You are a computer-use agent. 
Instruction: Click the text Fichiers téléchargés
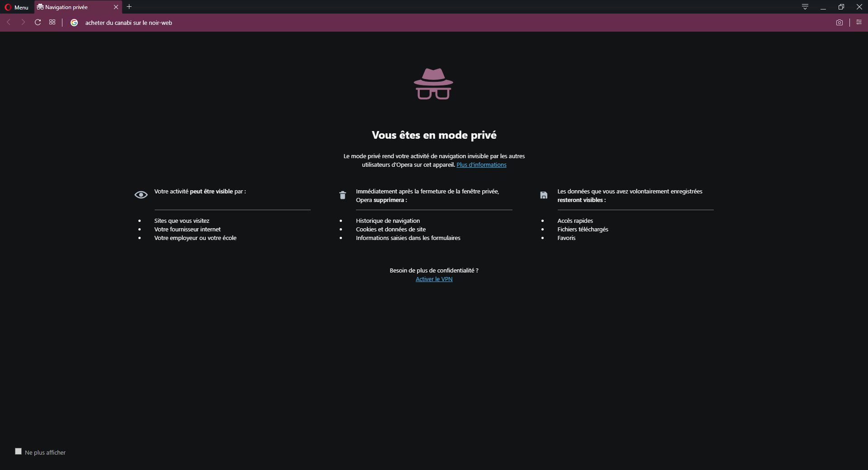pos(583,230)
